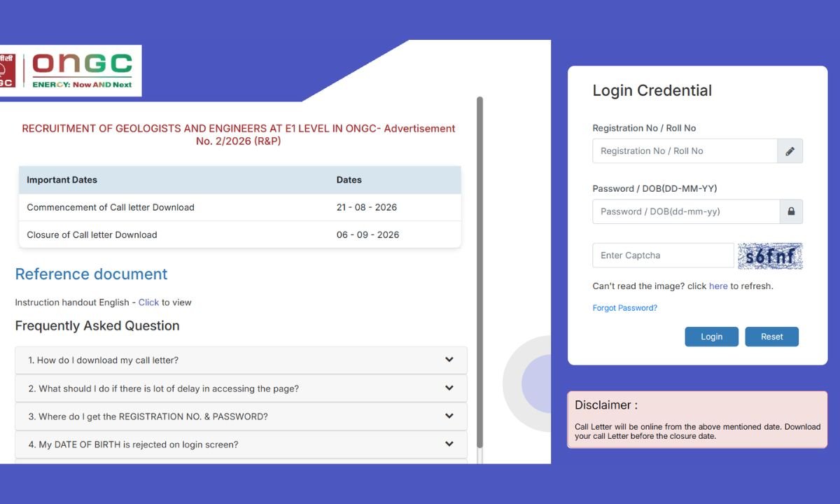Click the 'Frequently Asked Question' heading
Image resolution: width=840 pixels, height=504 pixels.
click(x=97, y=325)
